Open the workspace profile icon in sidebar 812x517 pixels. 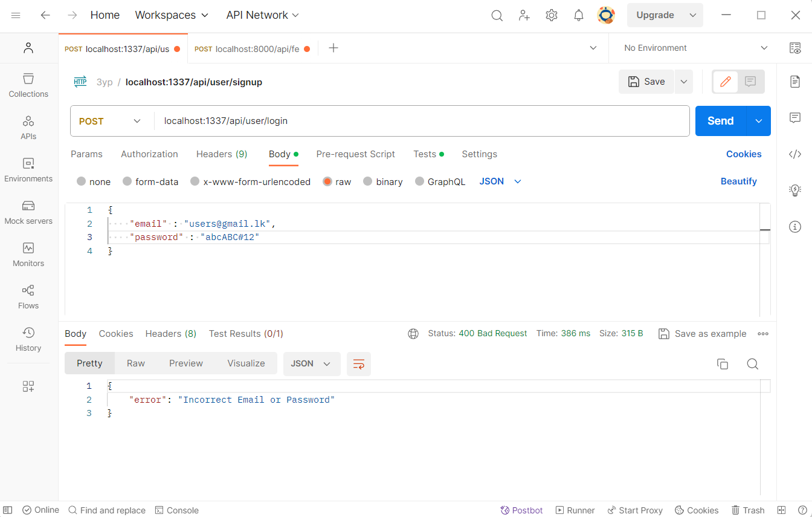pos(28,48)
